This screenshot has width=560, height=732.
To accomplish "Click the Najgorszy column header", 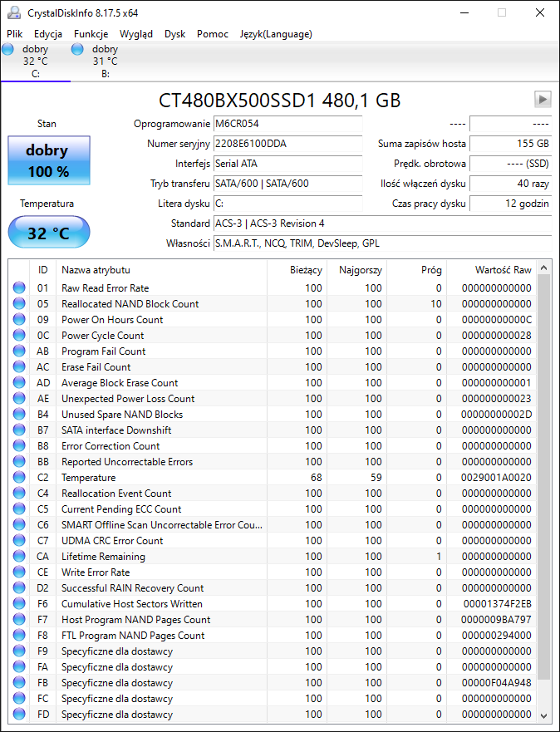I will [x=357, y=270].
